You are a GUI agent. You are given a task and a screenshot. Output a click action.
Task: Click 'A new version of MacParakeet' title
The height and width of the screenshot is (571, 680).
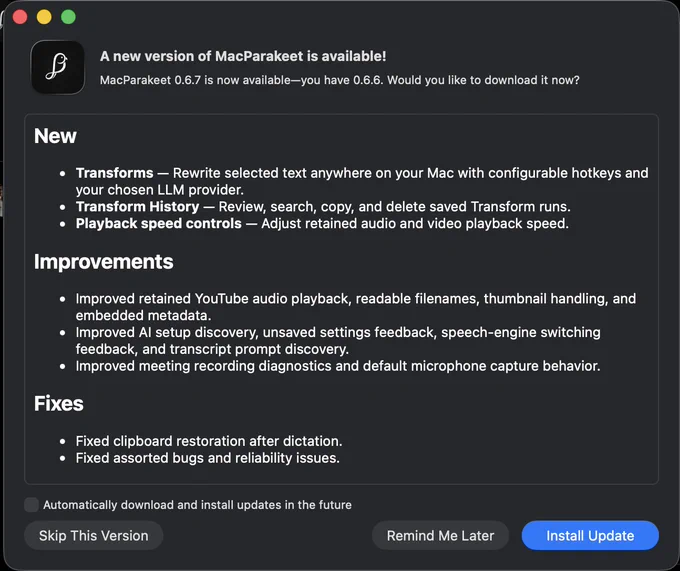(243, 56)
